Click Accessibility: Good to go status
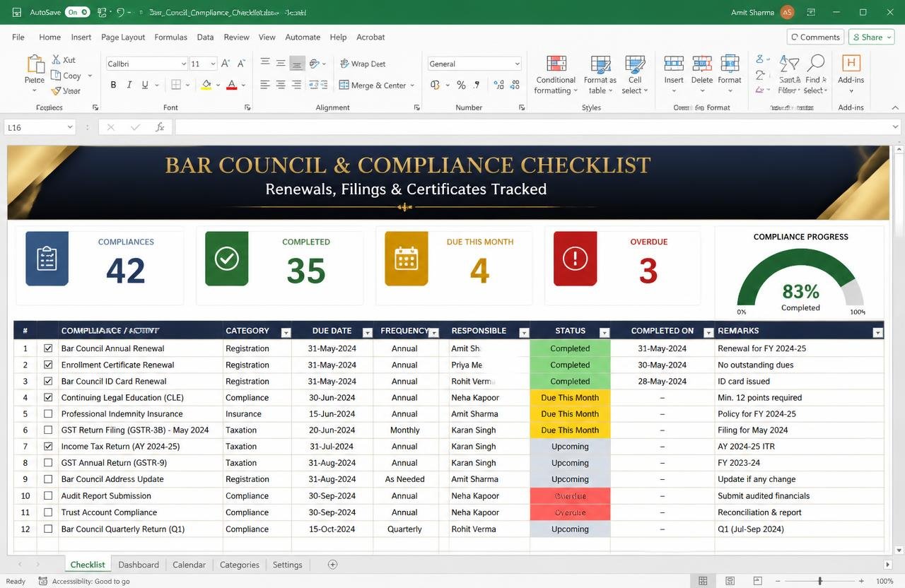The width and height of the screenshot is (905, 588). point(83,581)
